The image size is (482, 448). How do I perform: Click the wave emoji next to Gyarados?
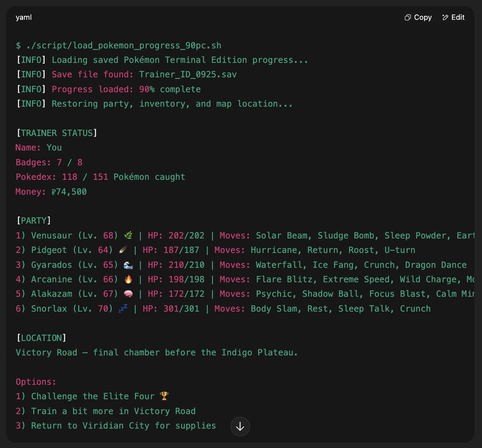tap(129, 265)
